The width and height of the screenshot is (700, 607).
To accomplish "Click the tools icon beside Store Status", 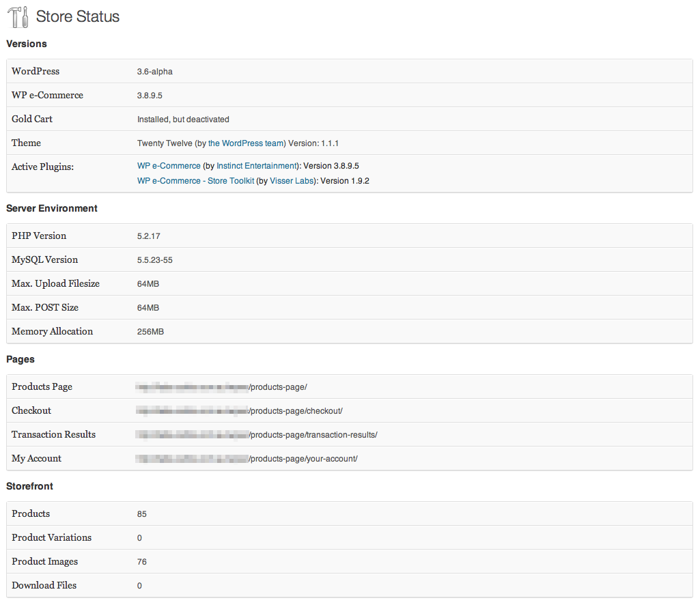I will point(18,17).
